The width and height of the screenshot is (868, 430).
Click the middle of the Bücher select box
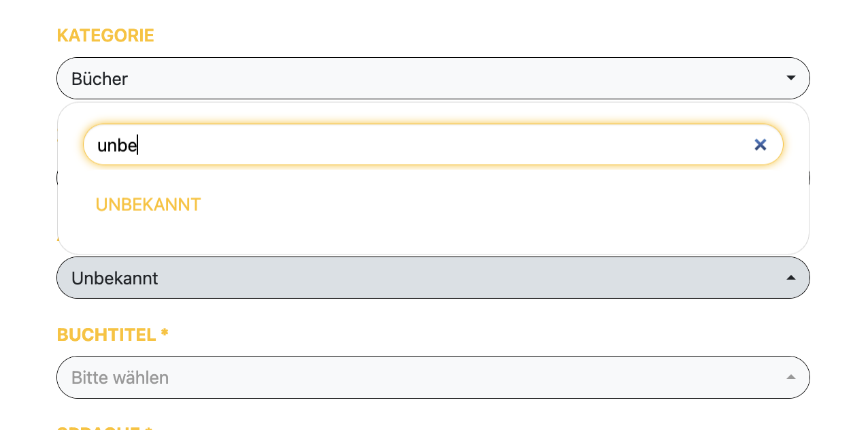433,78
